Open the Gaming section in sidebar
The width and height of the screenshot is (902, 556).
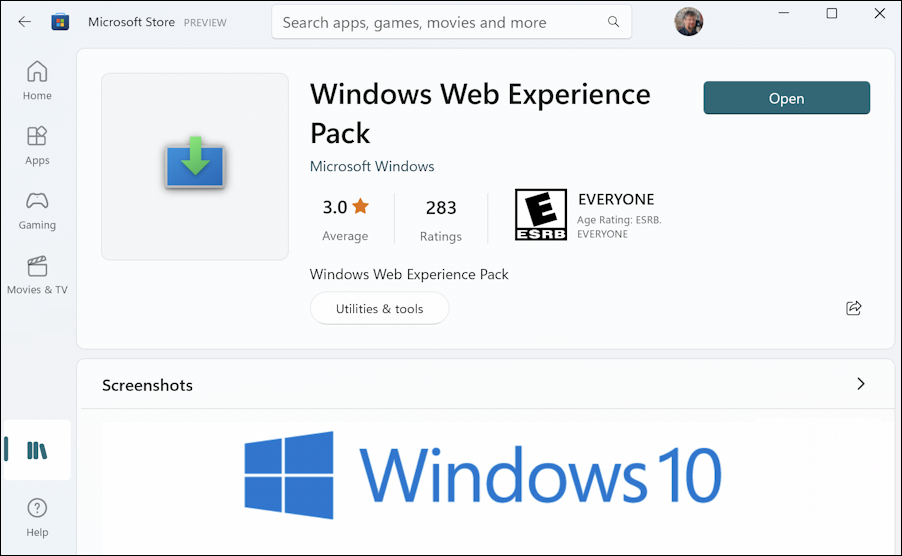(x=37, y=210)
